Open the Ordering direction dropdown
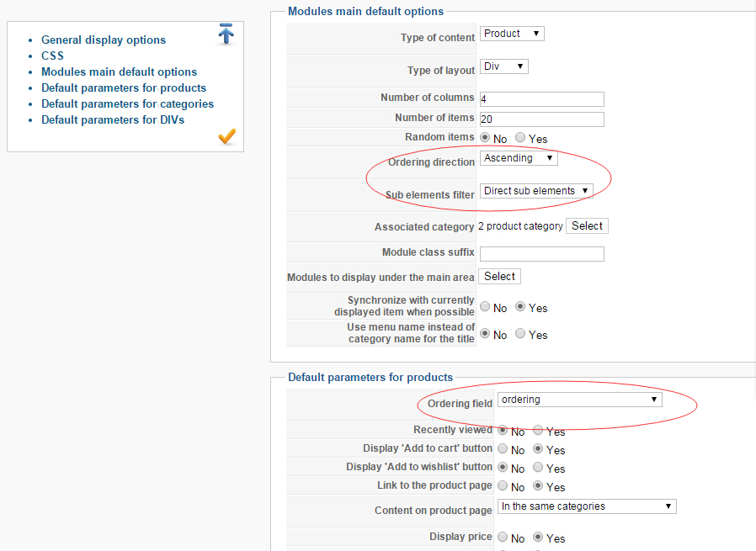 (x=519, y=158)
